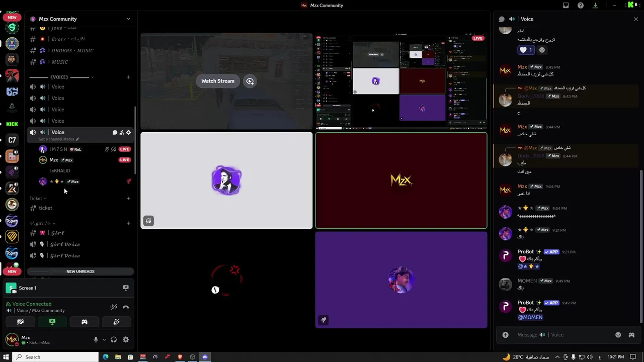Screen dimensions: 644x362
Task: Create channel in VOICE category
Action: pyautogui.click(x=128, y=77)
